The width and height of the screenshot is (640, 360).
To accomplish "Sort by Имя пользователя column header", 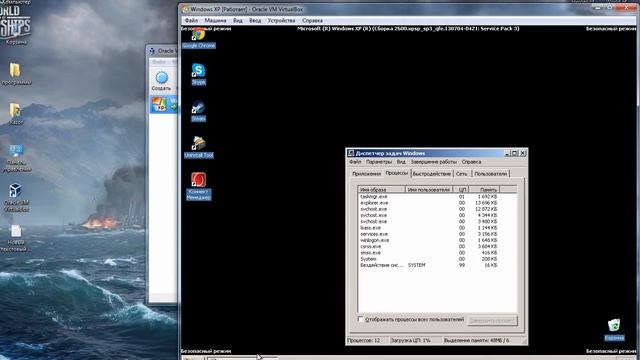I will pos(430,190).
